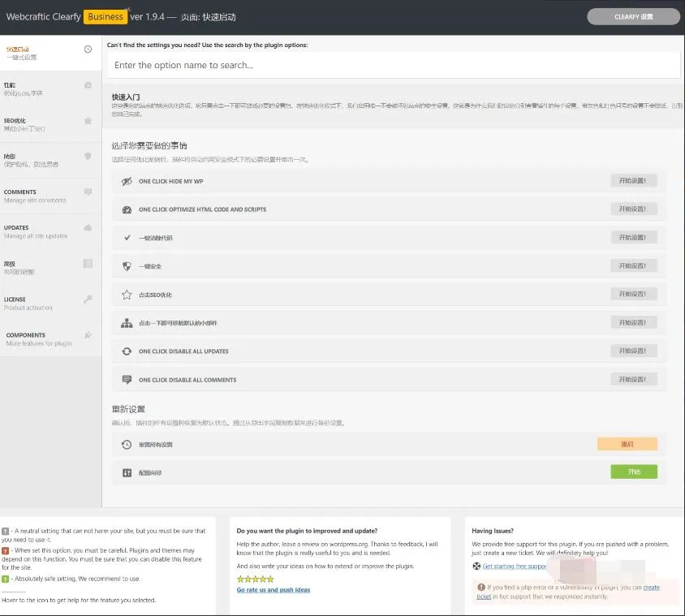Open the Go rate us and push ideas link

pyautogui.click(x=274, y=590)
